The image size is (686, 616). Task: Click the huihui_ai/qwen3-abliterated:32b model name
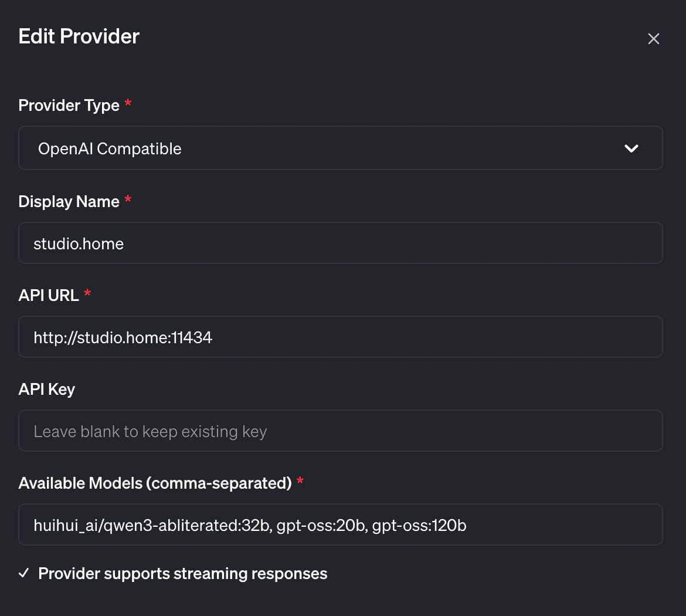click(152, 525)
